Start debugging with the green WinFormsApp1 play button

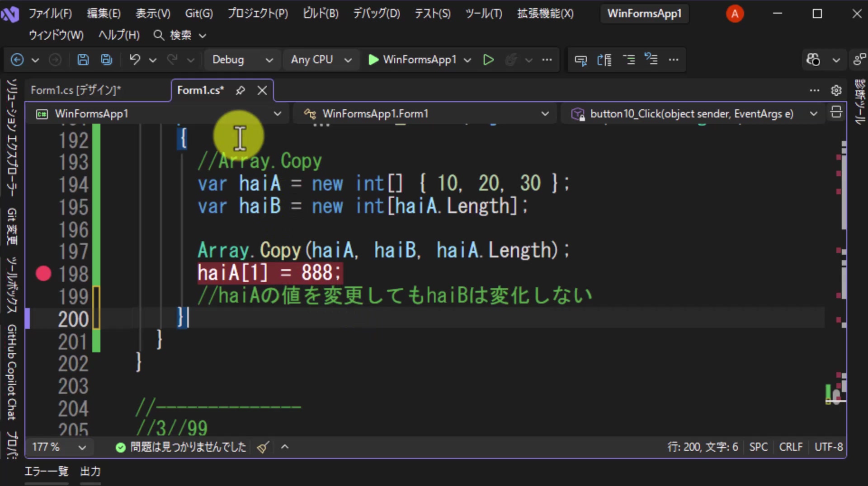coord(412,60)
